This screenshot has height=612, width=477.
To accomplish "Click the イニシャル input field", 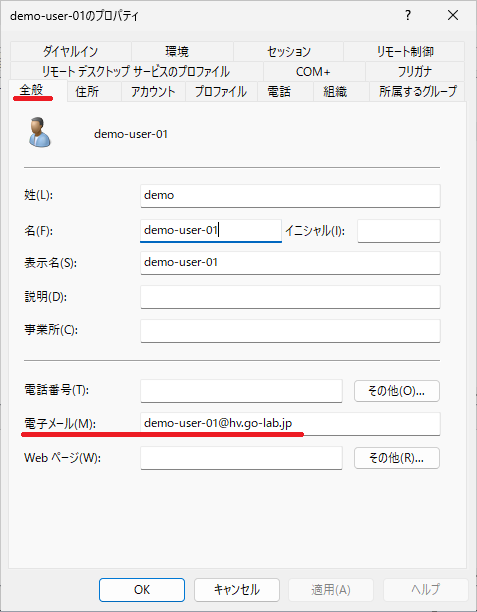I will [x=399, y=231].
